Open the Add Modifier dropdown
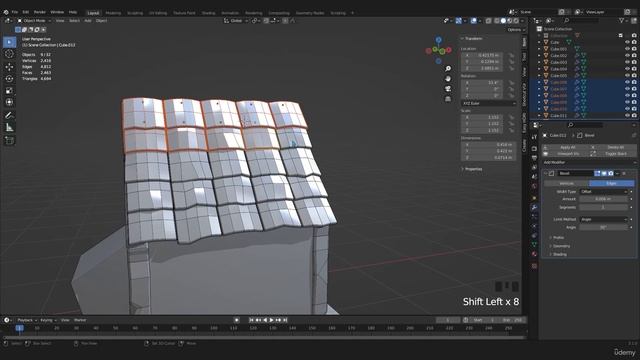Viewport: 640px width, 360px height. point(589,162)
